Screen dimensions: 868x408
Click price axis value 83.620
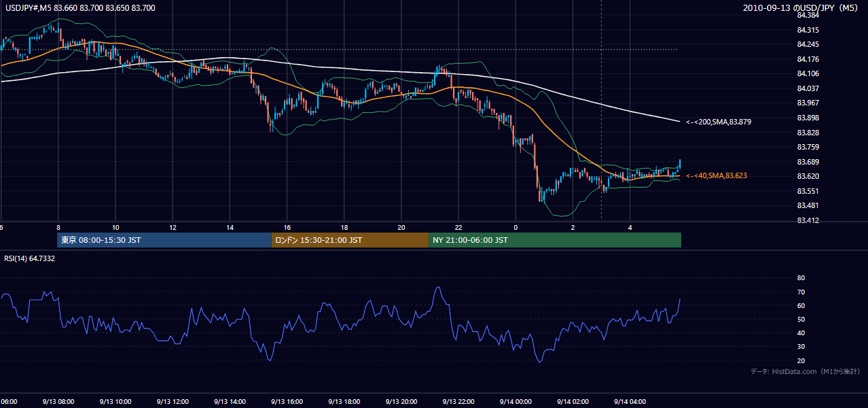tap(808, 176)
